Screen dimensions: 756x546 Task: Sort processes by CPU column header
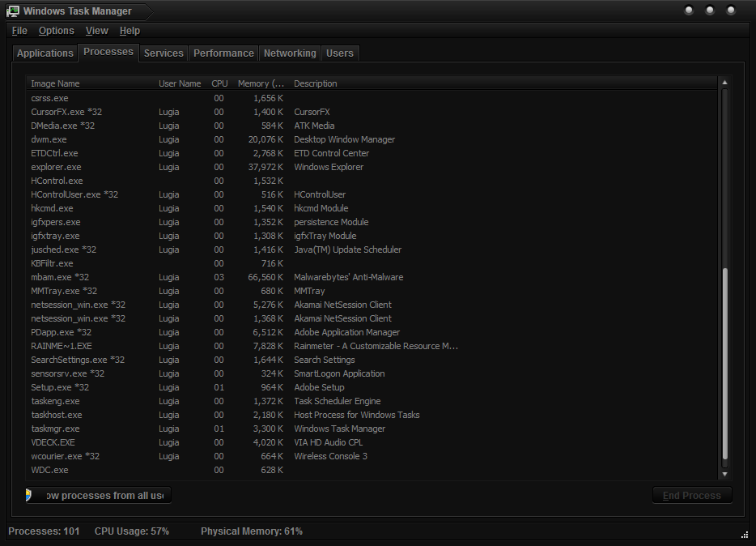219,83
